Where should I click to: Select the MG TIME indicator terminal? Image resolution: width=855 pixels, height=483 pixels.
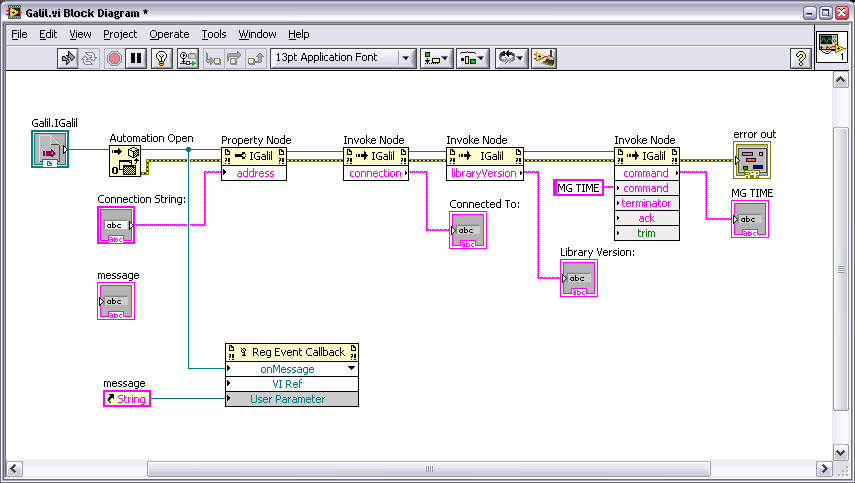coord(750,219)
